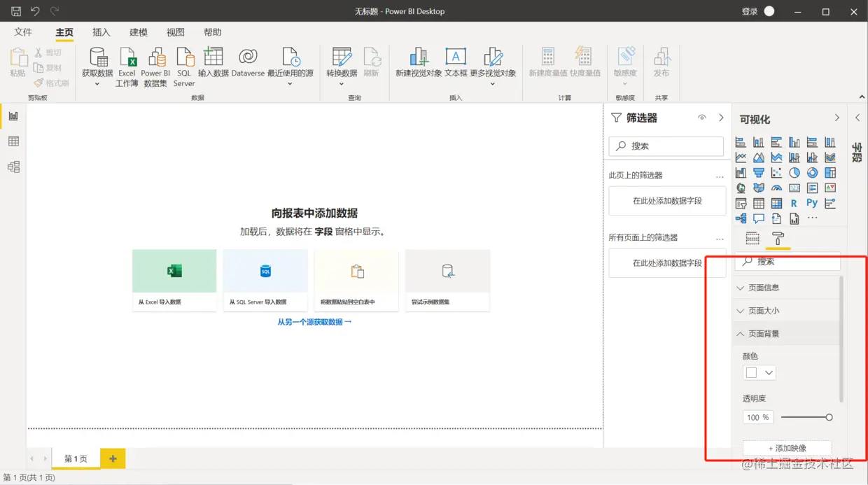868x485 pixels.
Task: Select the scatter chart visual
Action: pos(776,173)
